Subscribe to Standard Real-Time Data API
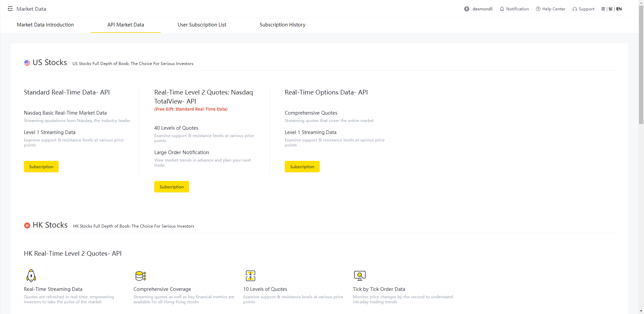 [x=41, y=167]
